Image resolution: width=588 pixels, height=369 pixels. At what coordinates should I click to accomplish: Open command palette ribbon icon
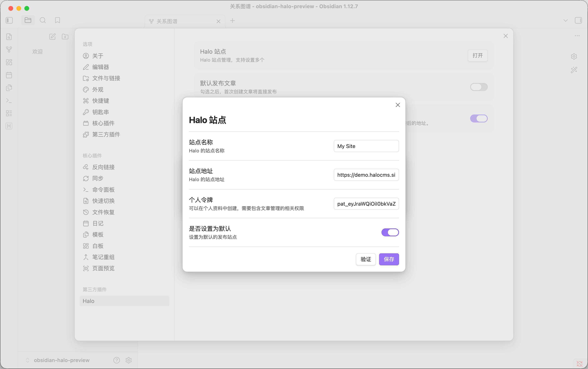(9, 101)
